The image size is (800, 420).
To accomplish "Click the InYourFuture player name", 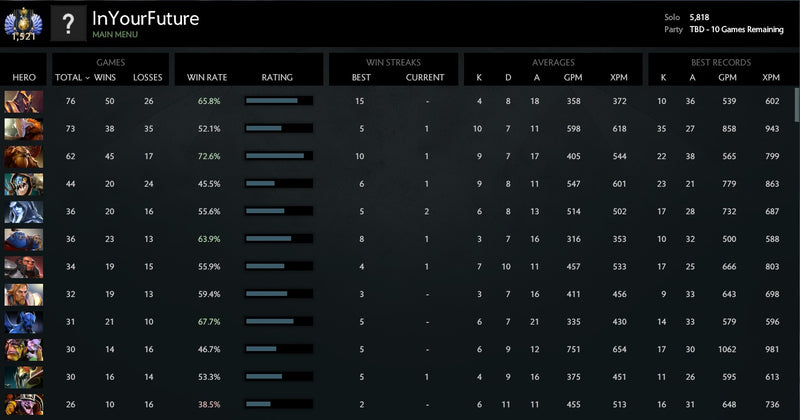I will click(145, 18).
